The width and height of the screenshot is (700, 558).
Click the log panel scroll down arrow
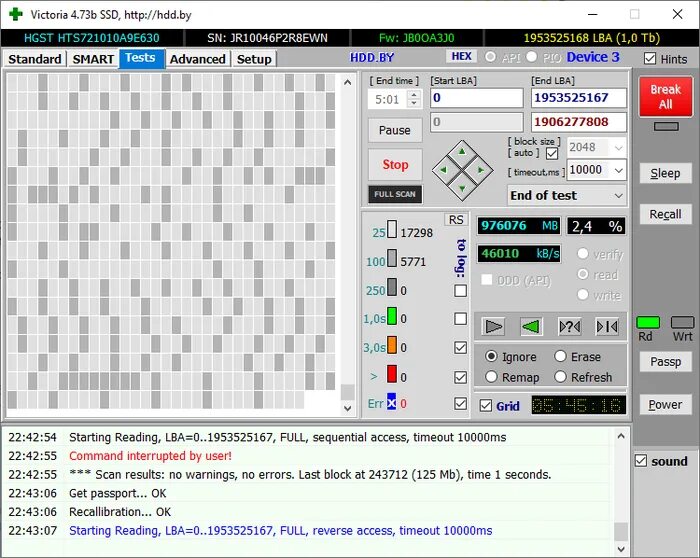click(x=621, y=549)
